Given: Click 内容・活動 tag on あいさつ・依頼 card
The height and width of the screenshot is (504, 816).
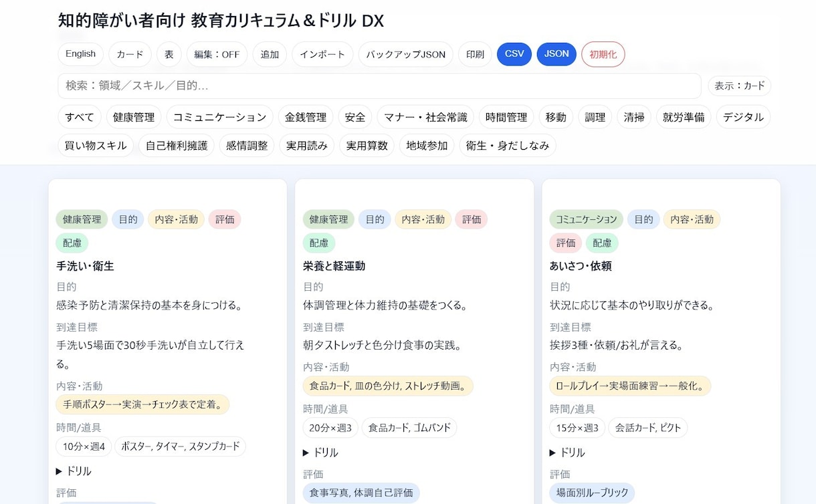Looking at the screenshot, I should [x=692, y=219].
